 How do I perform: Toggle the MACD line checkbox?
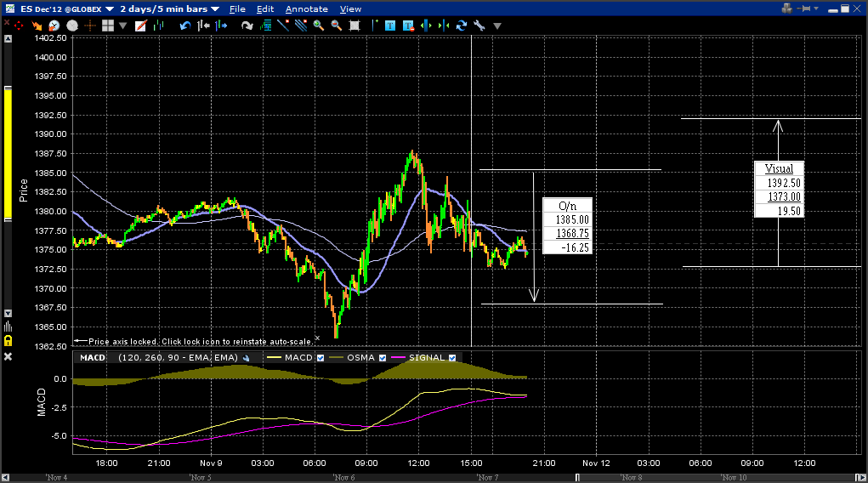(x=320, y=358)
